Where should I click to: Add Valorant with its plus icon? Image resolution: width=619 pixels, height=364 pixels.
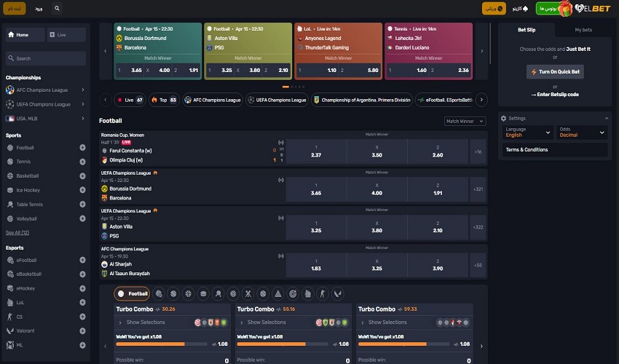(82, 331)
